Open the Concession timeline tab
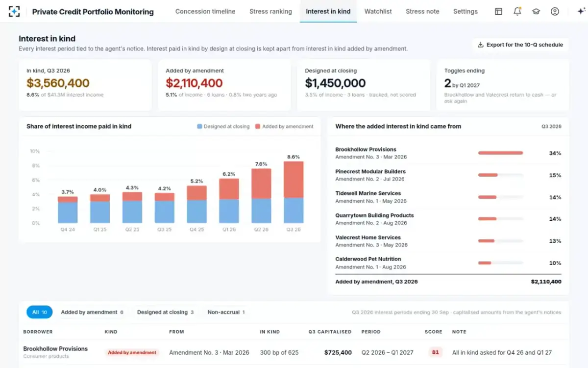Screen dimensions: 588x368 coord(205,11)
